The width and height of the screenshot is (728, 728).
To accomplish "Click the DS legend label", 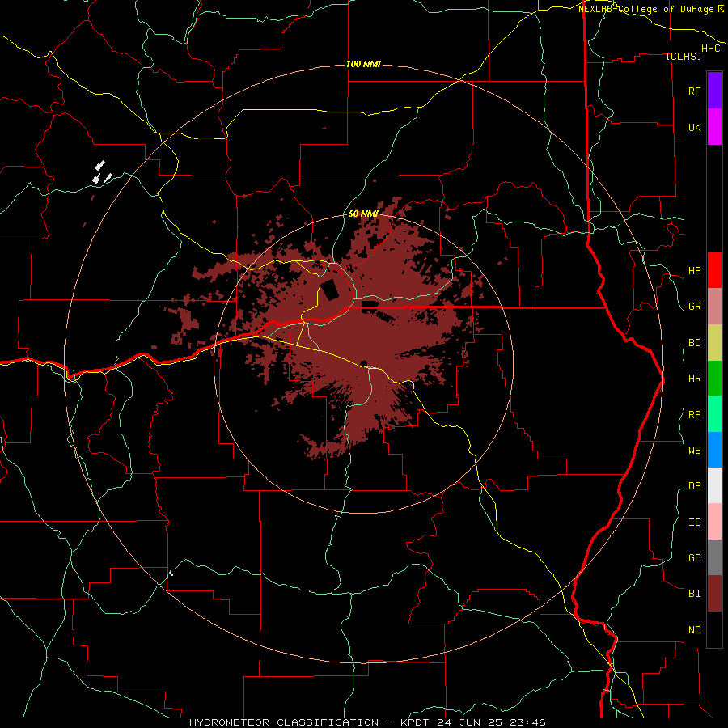I will tap(694, 485).
